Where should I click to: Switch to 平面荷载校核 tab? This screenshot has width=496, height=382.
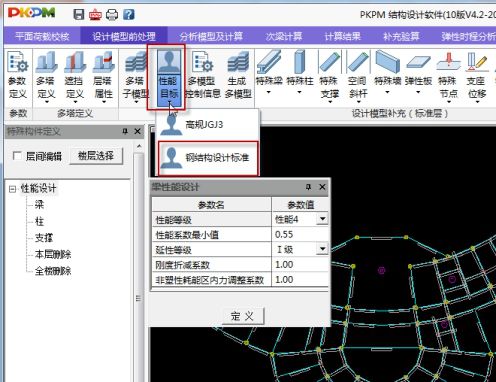click(42, 36)
